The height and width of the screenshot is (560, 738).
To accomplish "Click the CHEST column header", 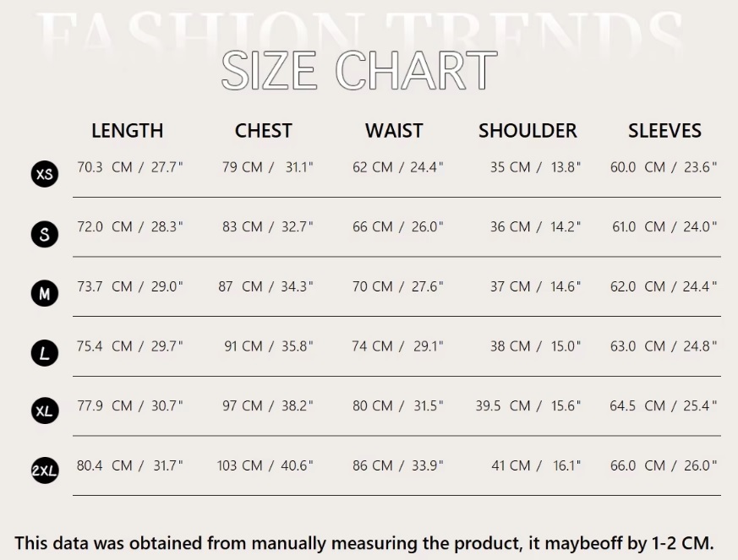I will point(263,131).
